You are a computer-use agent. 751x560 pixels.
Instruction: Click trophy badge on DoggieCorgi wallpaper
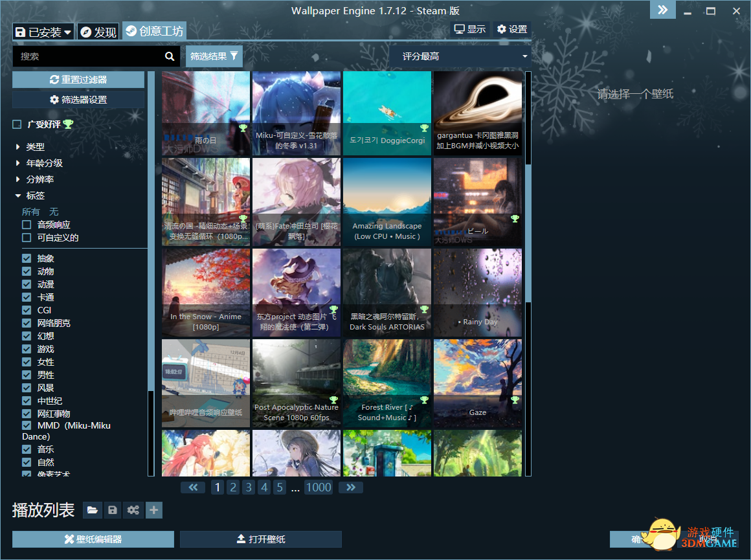[x=424, y=128]
